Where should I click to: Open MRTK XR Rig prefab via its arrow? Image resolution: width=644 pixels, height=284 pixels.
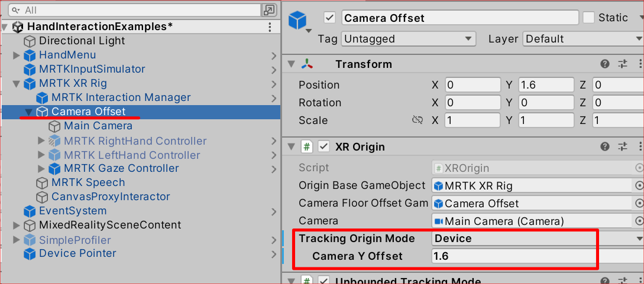point(274,84)
